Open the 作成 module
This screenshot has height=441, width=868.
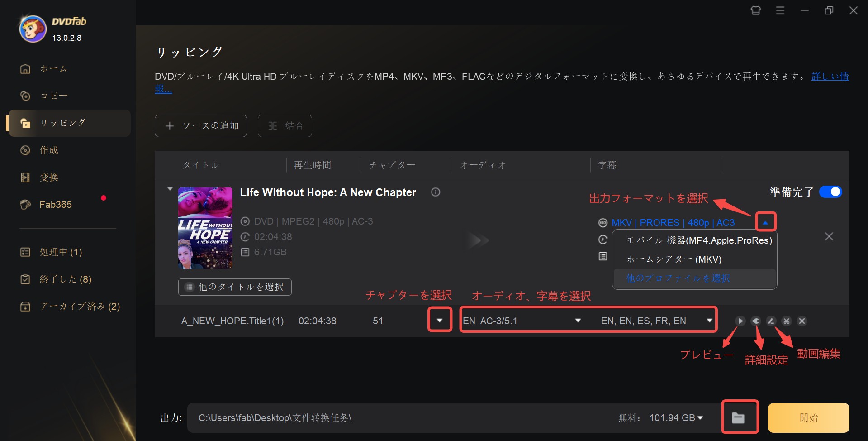pos(40,150)
